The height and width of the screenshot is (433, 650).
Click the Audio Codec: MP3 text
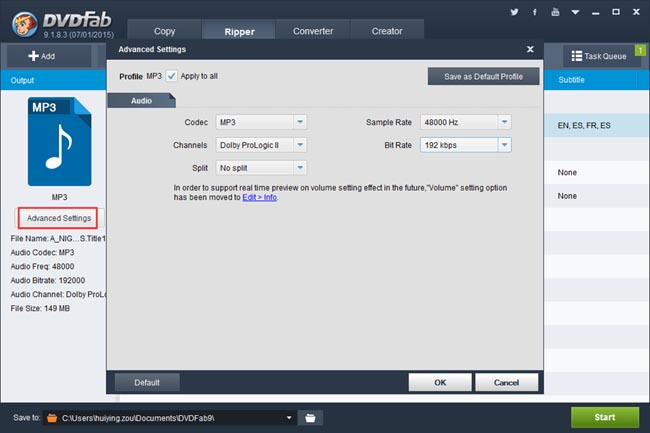[42, 252]
